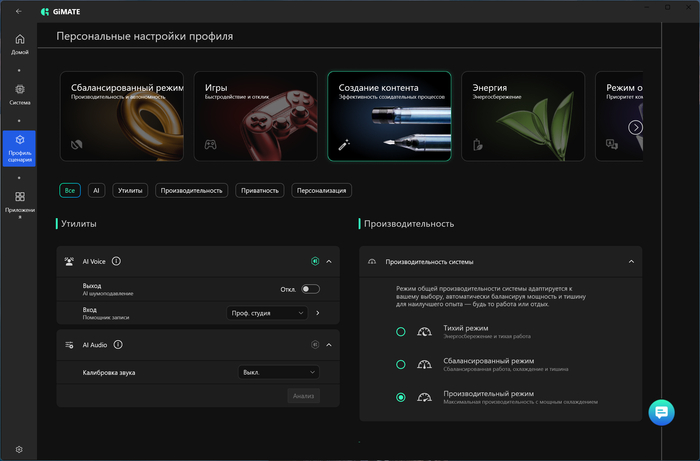700x461 pixels.
Task: Open the Система section in sidebar
Action: coord(19,94)
